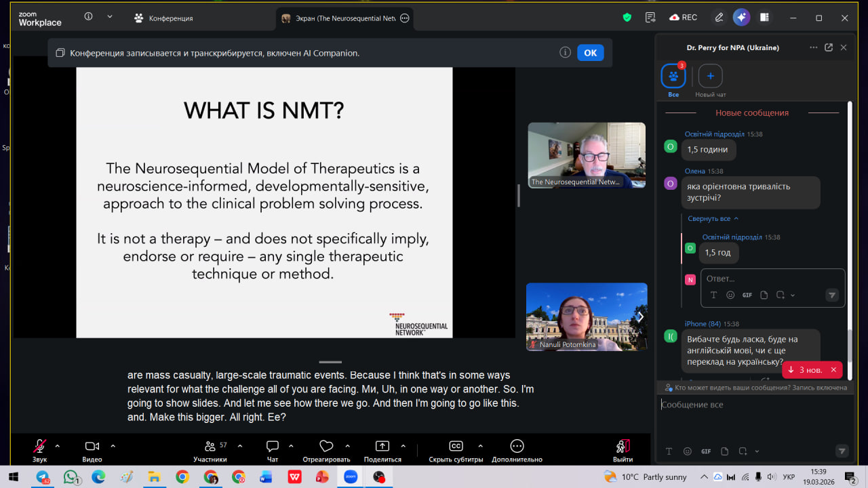
Task: Open reactions with the Отреагировать heart icon
Action: tap(326, 446)
